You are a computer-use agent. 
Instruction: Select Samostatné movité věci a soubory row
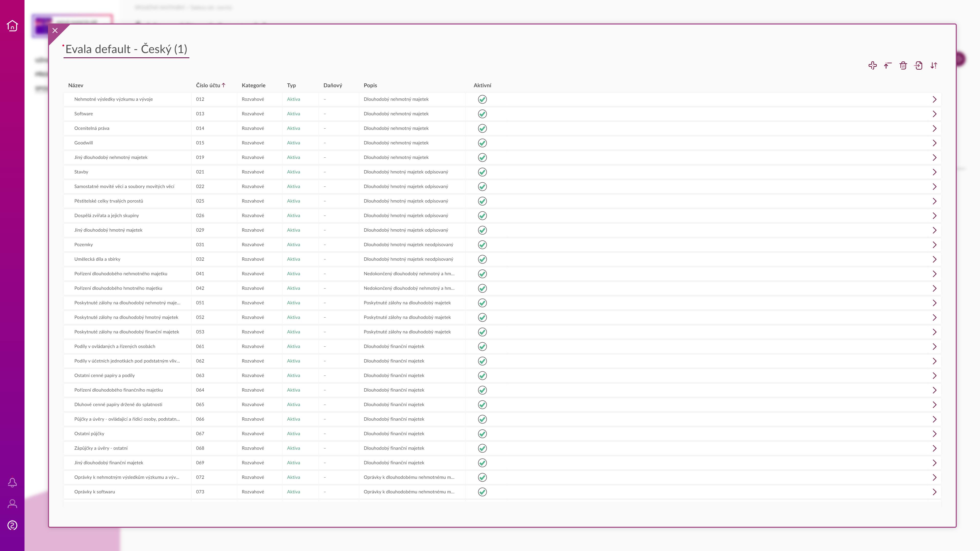[x=502, y=186]
